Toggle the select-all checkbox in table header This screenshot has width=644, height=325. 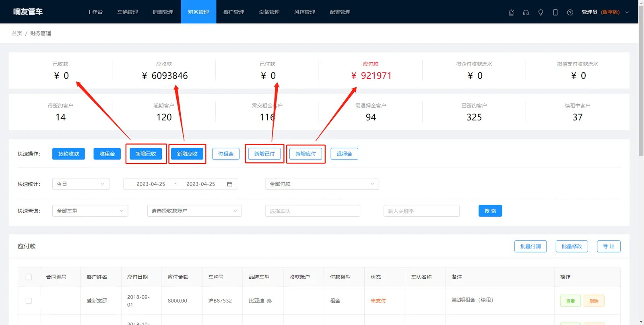click(x=29, y=277)
